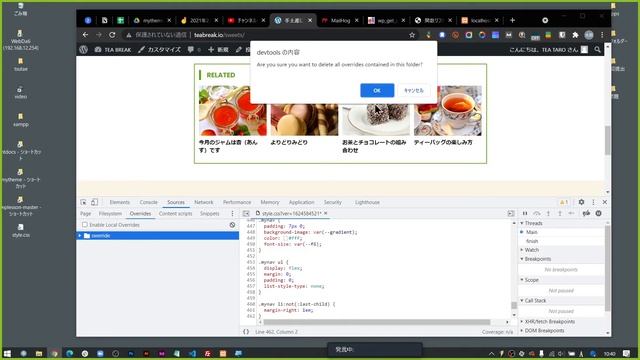Open the style.css desktop file icon
This screenshot has width=640, height=360.
pos(21,231)
